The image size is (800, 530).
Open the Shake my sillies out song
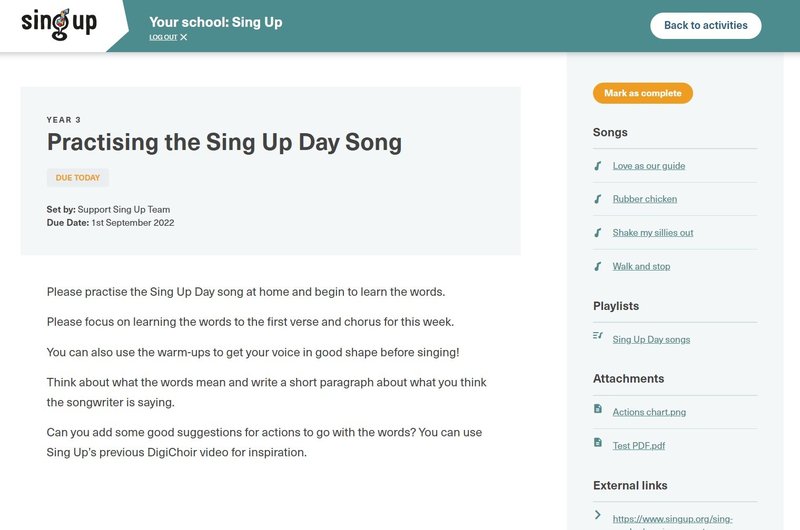pyautogui.click(x=652, y=233)
